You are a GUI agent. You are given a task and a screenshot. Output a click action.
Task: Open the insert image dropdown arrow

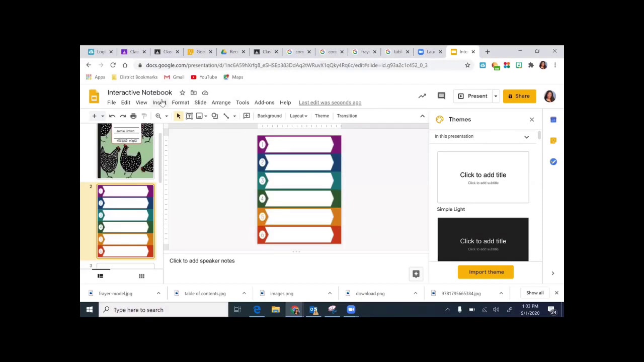point(206,116)
